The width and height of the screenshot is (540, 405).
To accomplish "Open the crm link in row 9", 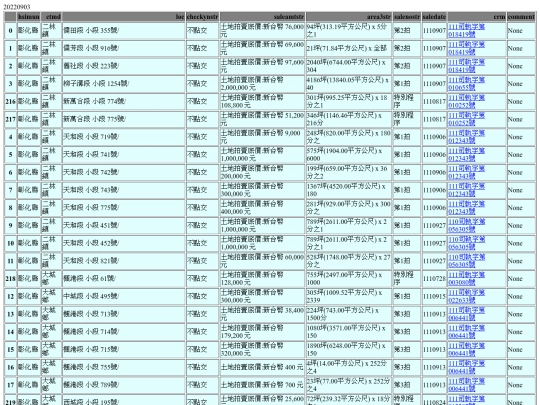I will click(466, 226).
